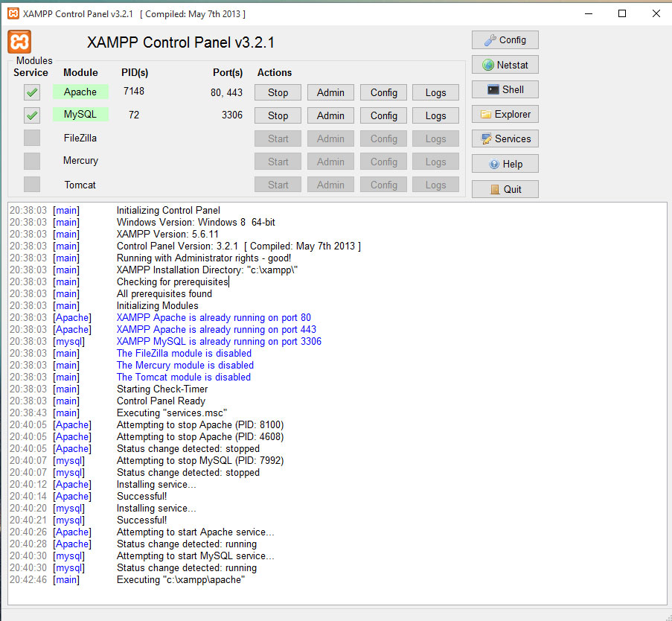This screenshot has height=621, width=672.
Task: Click log line 'Running with Administrator rights - good!'
Action: (204, 258)
